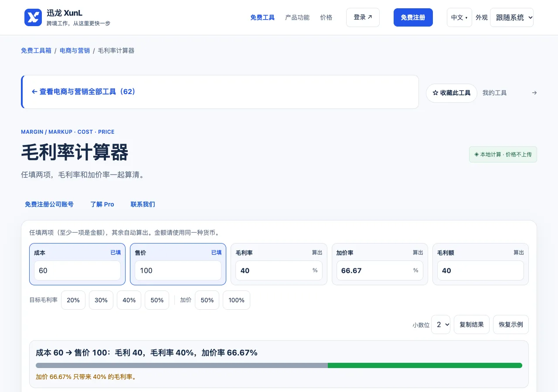Follow the 电商与营销 breadcrumb link
558x392 pixels.
pos(75,51)
